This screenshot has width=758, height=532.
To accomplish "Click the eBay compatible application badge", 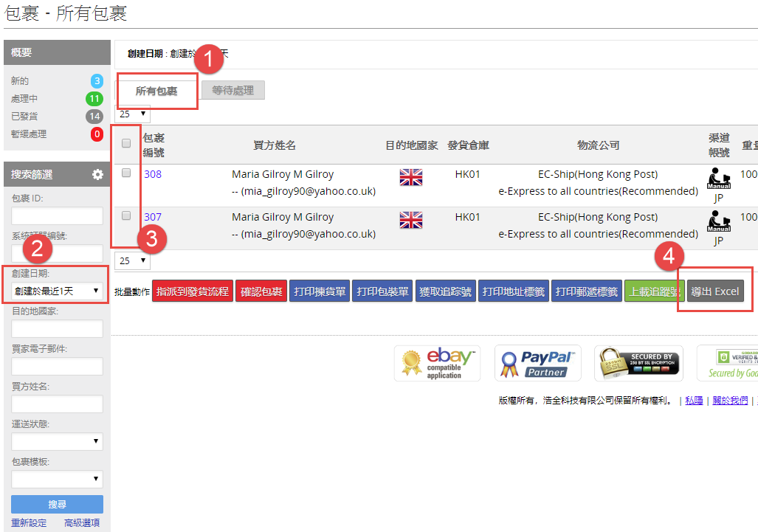I will (x=437, y=363).
